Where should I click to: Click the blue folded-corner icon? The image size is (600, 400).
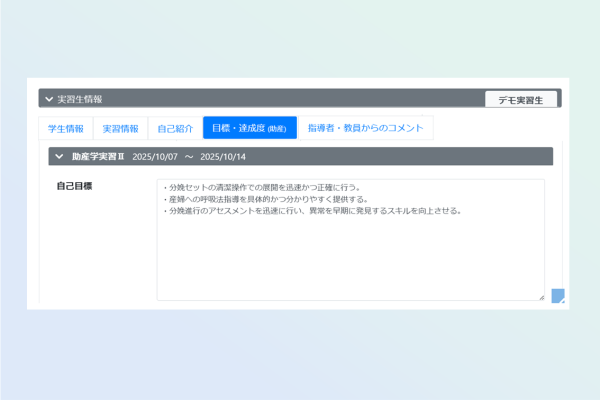pyautogui.click(x=558, y=295)
